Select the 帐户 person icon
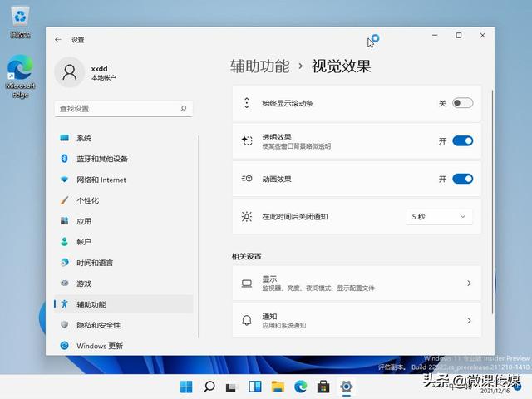Image resolution: width=532 pixels, height=399 pixels. pyautogui.click(x=65, y=242)
